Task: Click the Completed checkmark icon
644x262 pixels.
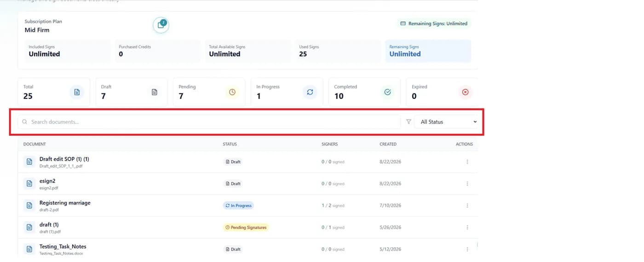Action: 387,92
